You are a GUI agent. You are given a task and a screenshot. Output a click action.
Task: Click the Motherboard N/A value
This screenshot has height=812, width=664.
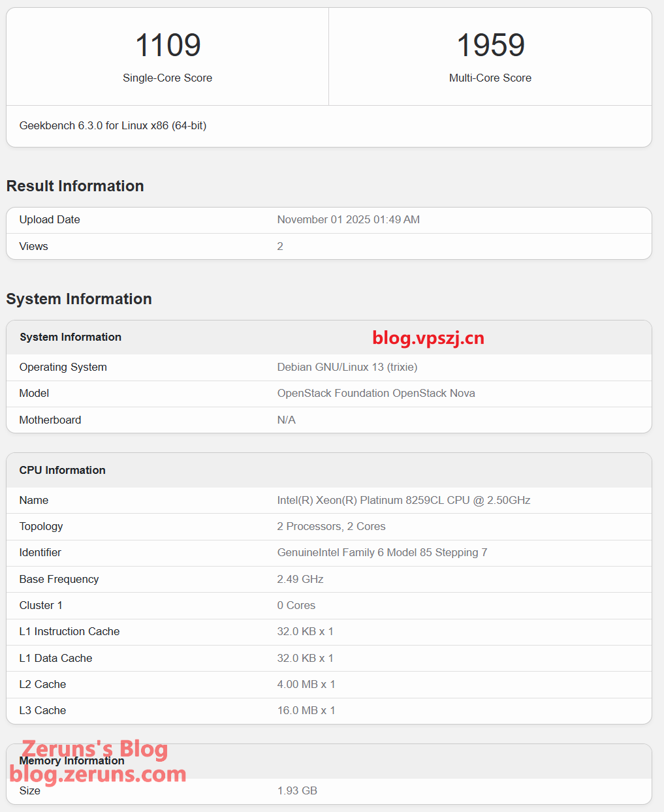pos(286,420)
